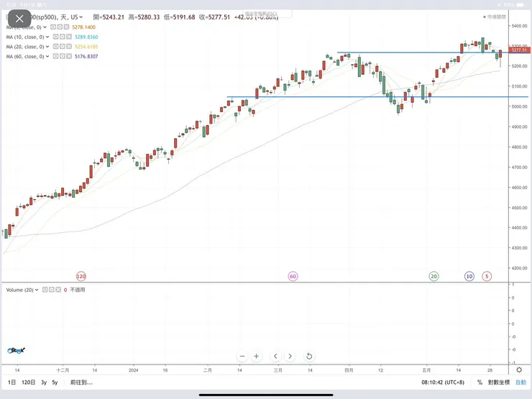Select the 1日 timeframe

tap(12, 382)
